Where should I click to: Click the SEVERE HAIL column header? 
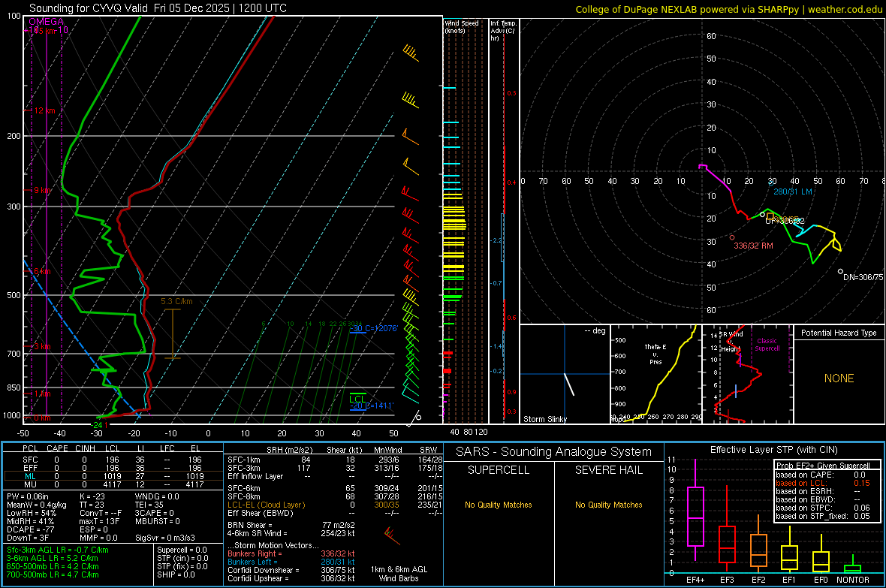608,470
